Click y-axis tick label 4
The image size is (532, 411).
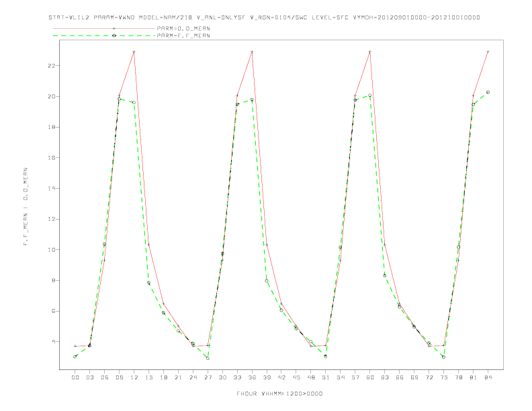click(54, 341)
